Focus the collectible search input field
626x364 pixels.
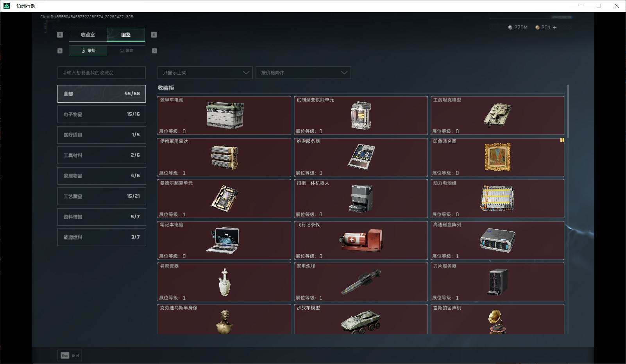pyautogui.click(x=102, y=73)
